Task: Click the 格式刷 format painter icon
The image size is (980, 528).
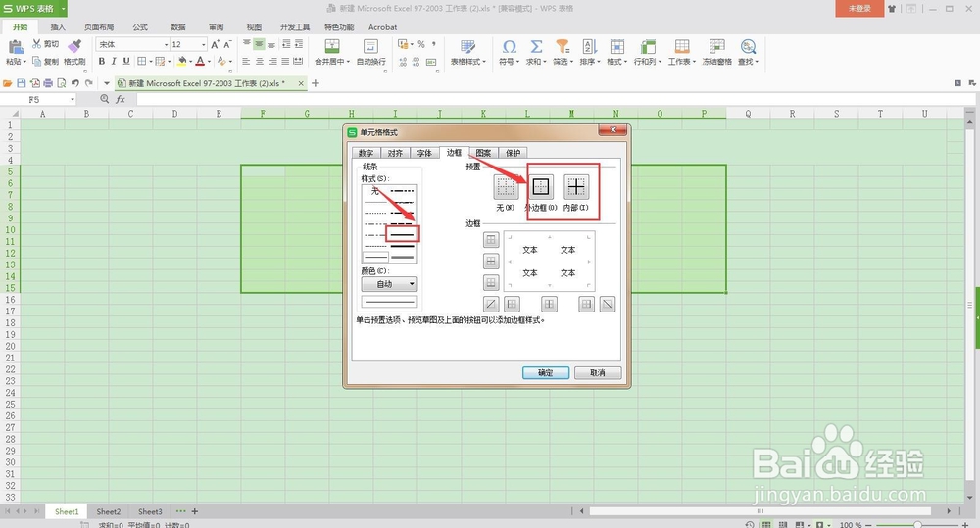Action: click(x=74, y=46)
